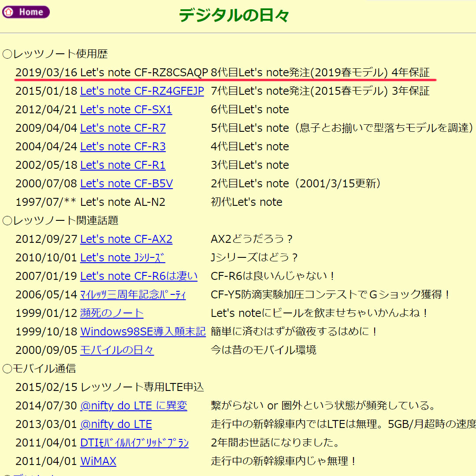Click the 2年間お世話になりました。 description
Image resolution: width=476 pixels, height=476 pixels.
(x=275, y=443)
